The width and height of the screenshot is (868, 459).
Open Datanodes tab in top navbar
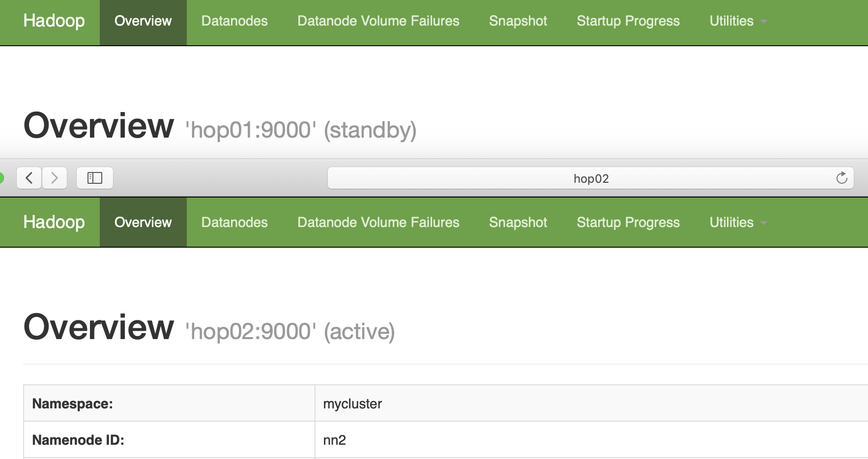pos(234,21)
